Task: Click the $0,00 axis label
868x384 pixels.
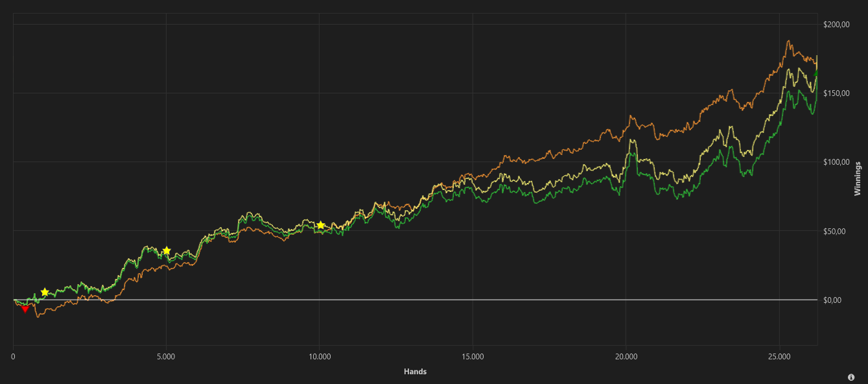Action: pos(831,300)
